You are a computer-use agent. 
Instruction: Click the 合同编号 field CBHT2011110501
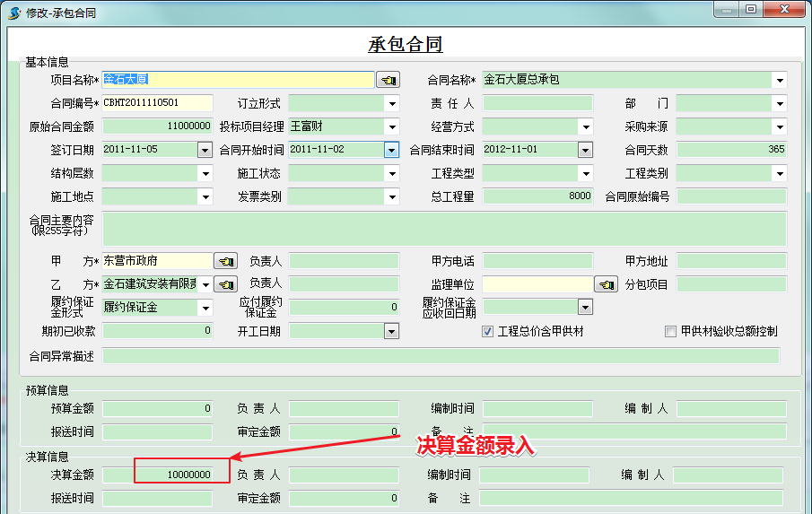click(157, 103)
